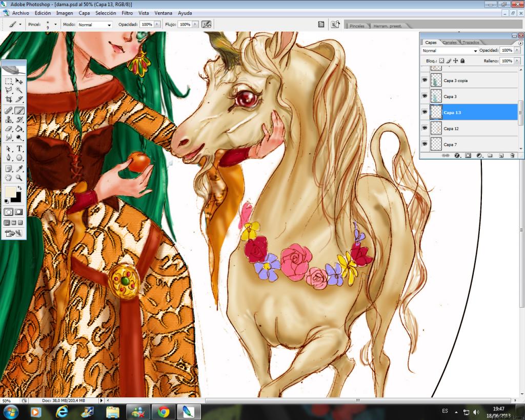
Task: Hide the Capa 3 copia layer
Action: (425, 80)
